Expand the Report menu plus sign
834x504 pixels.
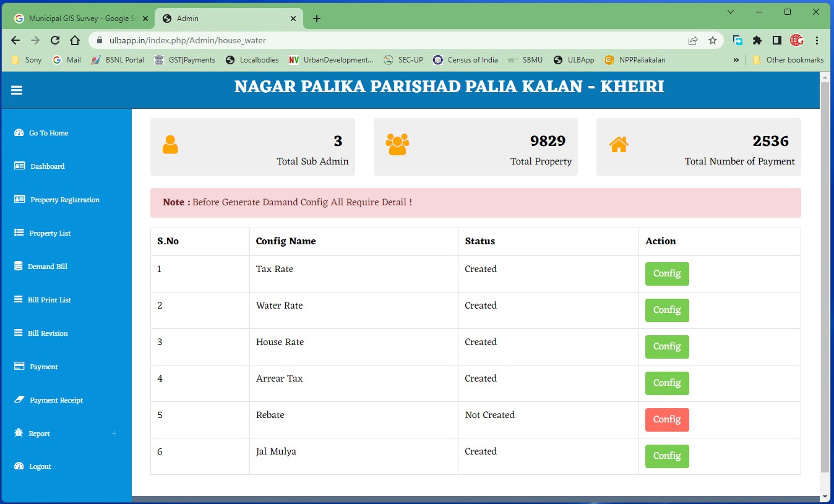[x=114, y=433]
